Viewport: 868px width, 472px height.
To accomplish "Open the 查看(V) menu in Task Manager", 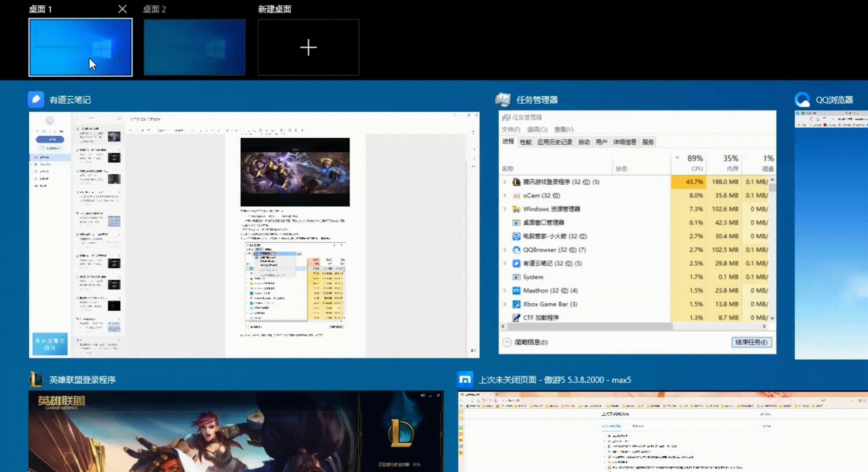I will click(564, 129).
